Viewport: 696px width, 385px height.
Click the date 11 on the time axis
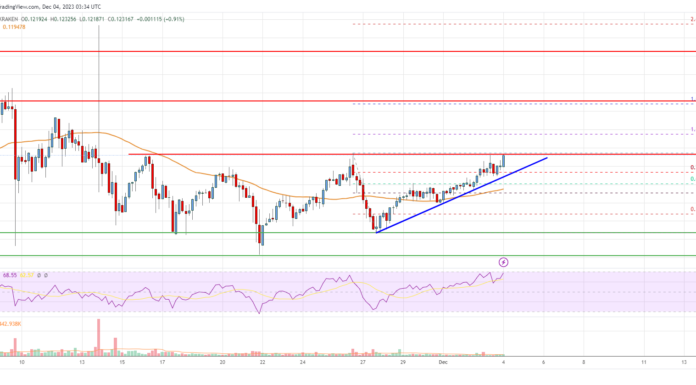(644, 362)
